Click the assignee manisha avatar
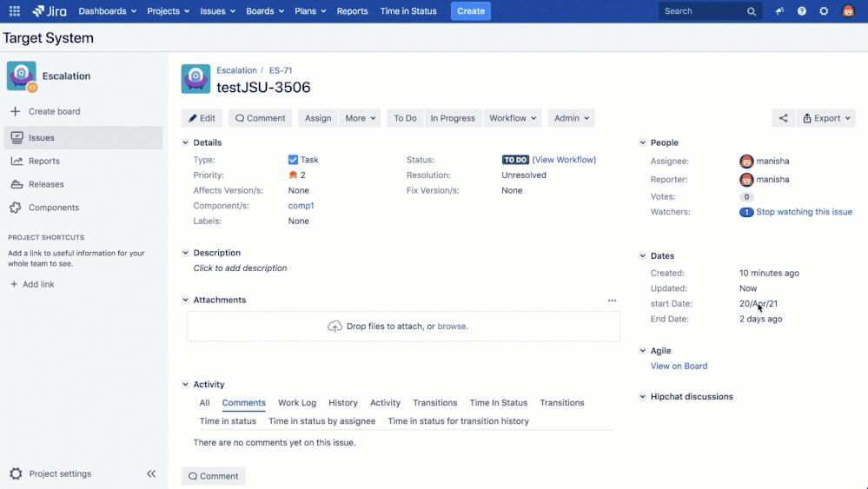This screenshot has width=868, height=489. click(x=746, y=161)
